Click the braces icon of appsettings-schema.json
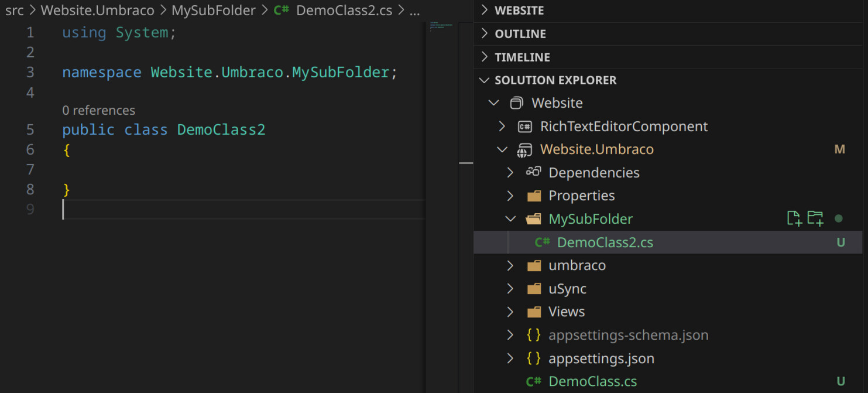The width and height of the screenshot is (868, 393). point(533,335)
